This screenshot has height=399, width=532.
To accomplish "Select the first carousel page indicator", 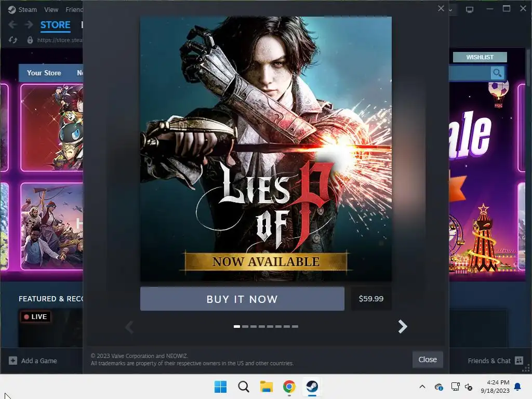I will click(237, 326).
